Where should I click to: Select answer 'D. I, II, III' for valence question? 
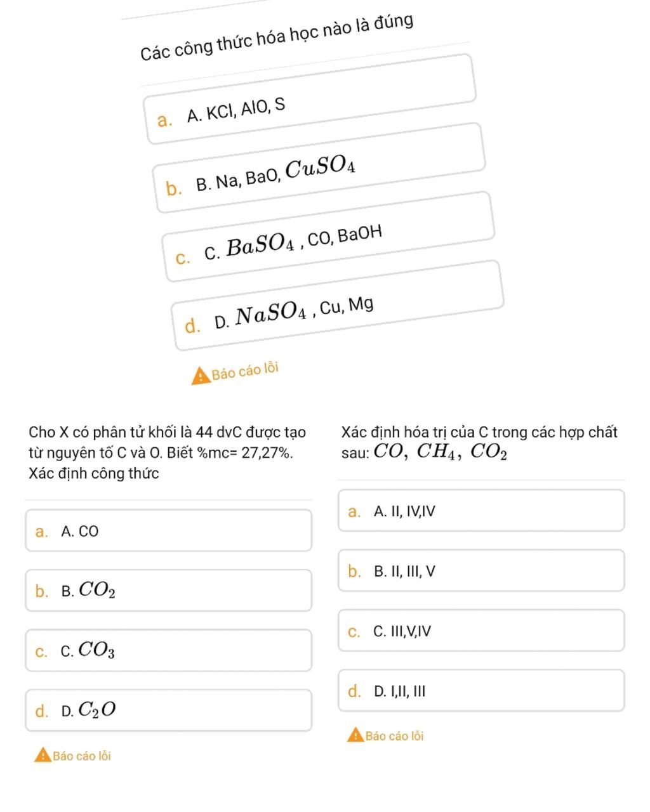[481, 691]
